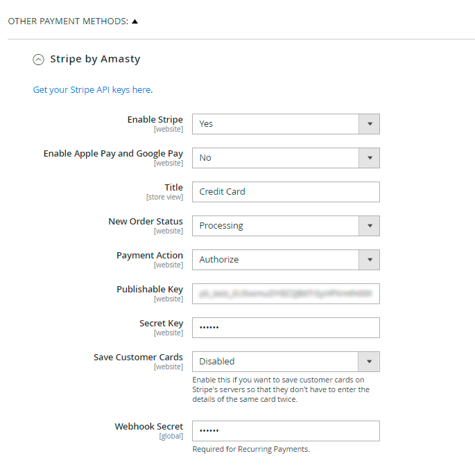Focus the Webhook Secret field
This screenshot has width=475, height=476.
click(x=285, y=431)
